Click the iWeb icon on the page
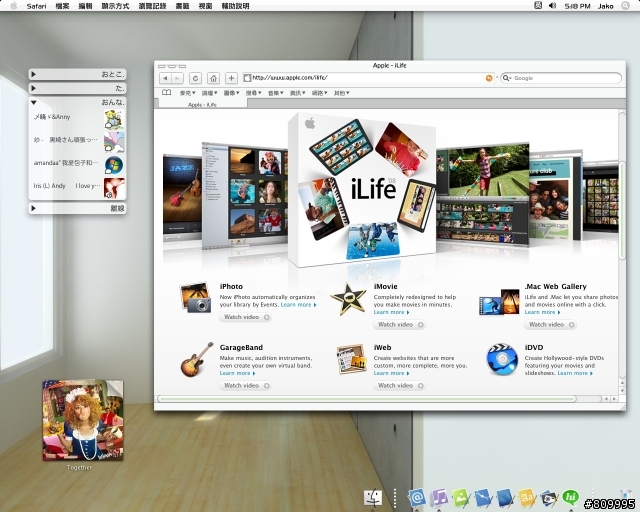The height and width of the screenshot is (512, 640). pyautogui.click(x=351, y=359)
